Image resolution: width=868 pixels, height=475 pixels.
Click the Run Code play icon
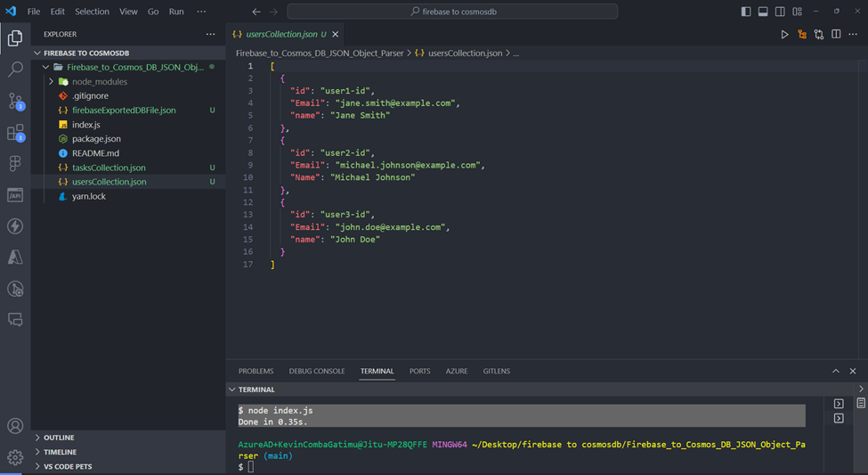click(x=784, y=35)
